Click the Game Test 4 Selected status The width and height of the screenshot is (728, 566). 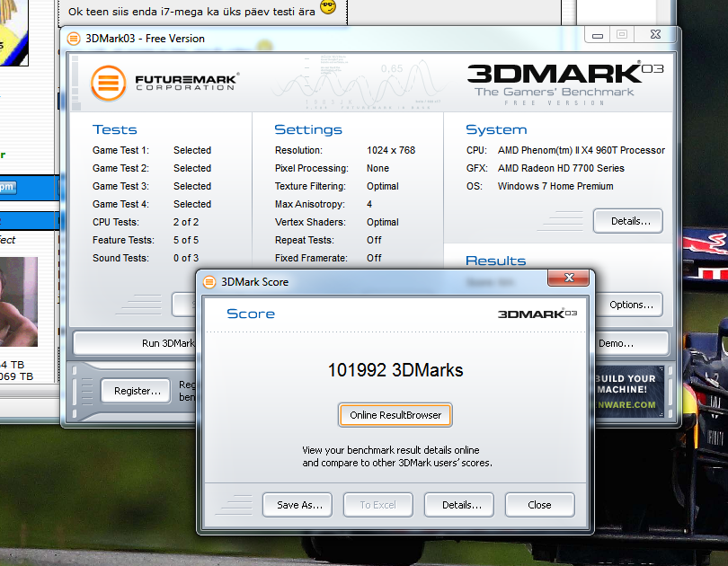coord(192,204)
